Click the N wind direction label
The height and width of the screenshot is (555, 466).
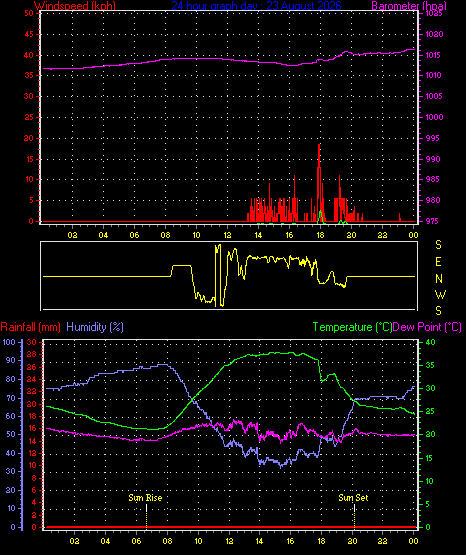[439, 279]
